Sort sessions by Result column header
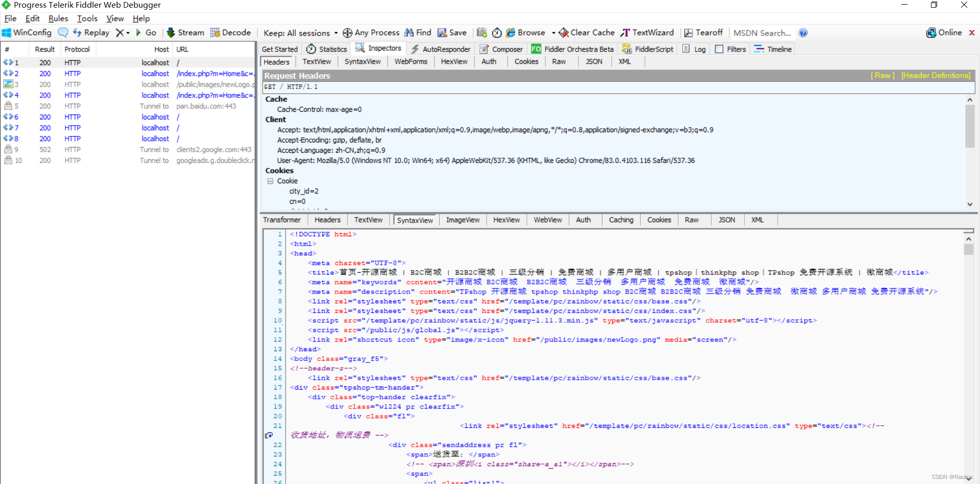 [x=44, y=50]
